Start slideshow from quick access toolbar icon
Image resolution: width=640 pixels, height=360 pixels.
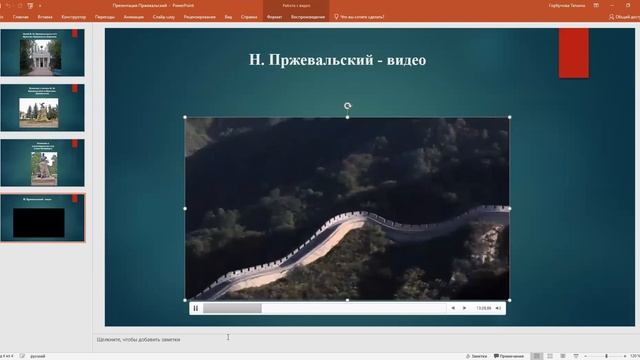pos(30,6)
